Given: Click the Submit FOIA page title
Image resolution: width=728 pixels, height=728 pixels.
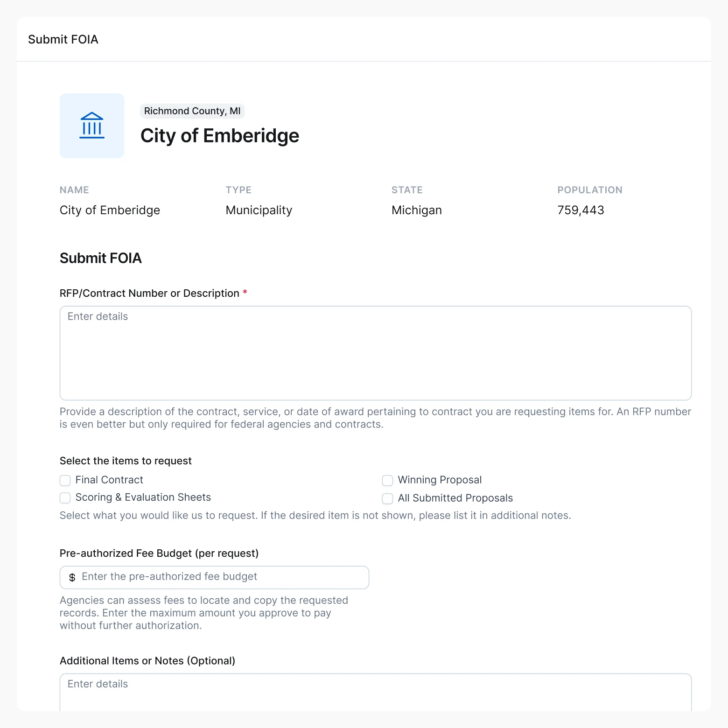Looking at the screenshot, I should point(63,39).
